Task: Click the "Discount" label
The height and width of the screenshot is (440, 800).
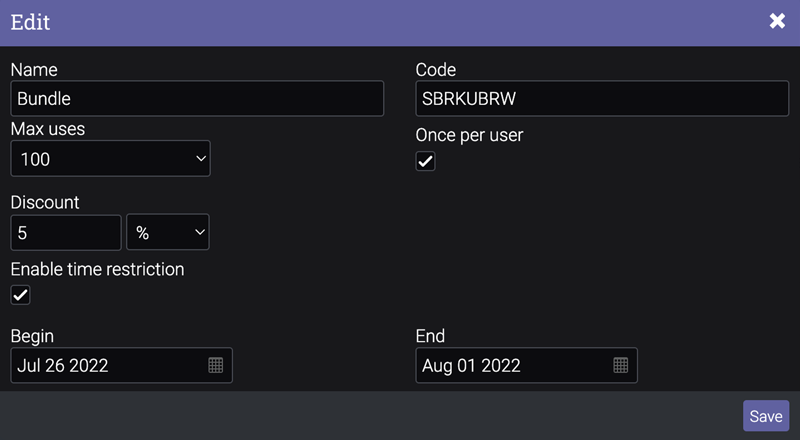Action: [45, 202]
